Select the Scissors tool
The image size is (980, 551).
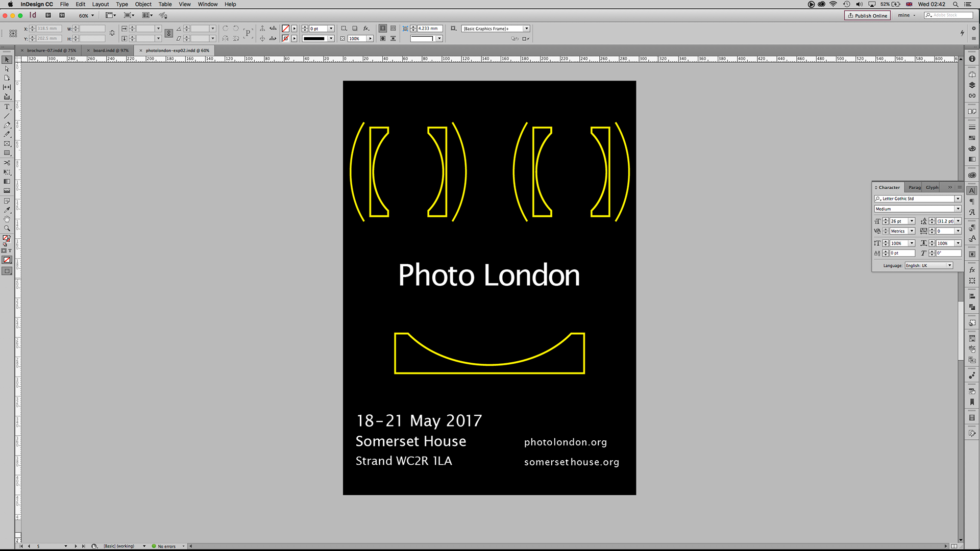(7, 163)
